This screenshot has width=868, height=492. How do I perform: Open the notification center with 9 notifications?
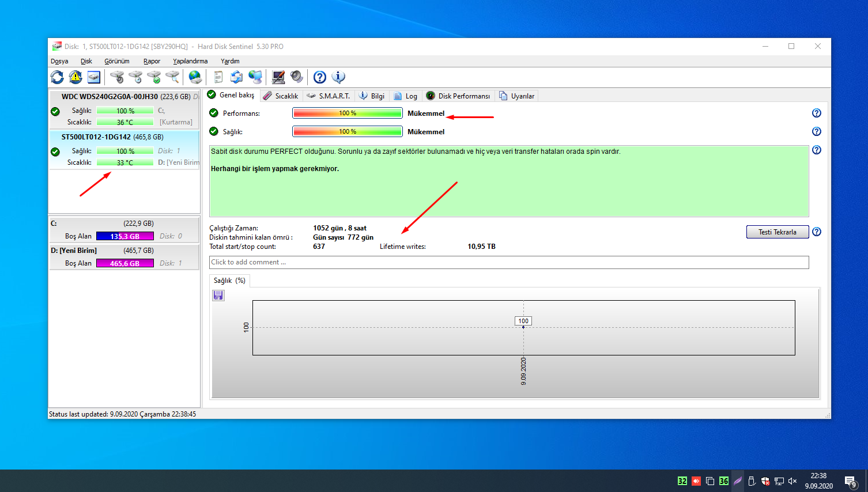[x=851, y=481]
